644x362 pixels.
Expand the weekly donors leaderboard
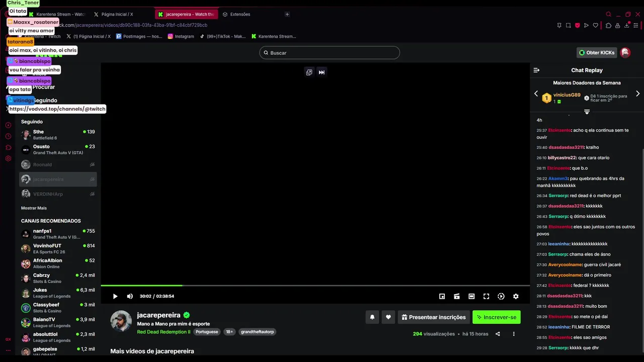(x=587, y=112)
